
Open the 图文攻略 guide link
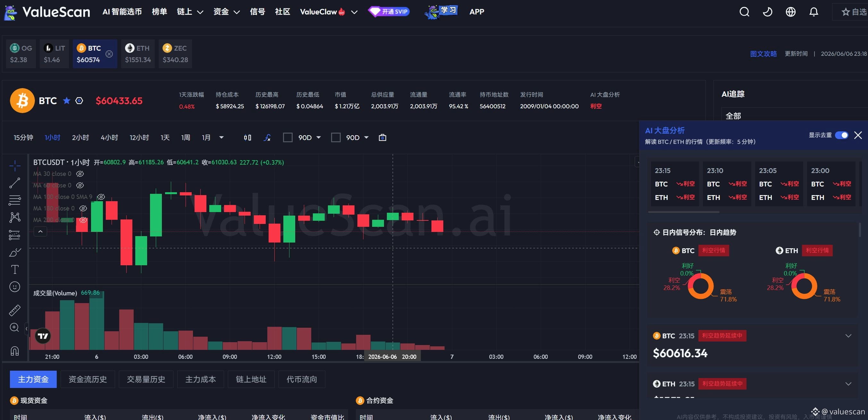click(763, 54)
